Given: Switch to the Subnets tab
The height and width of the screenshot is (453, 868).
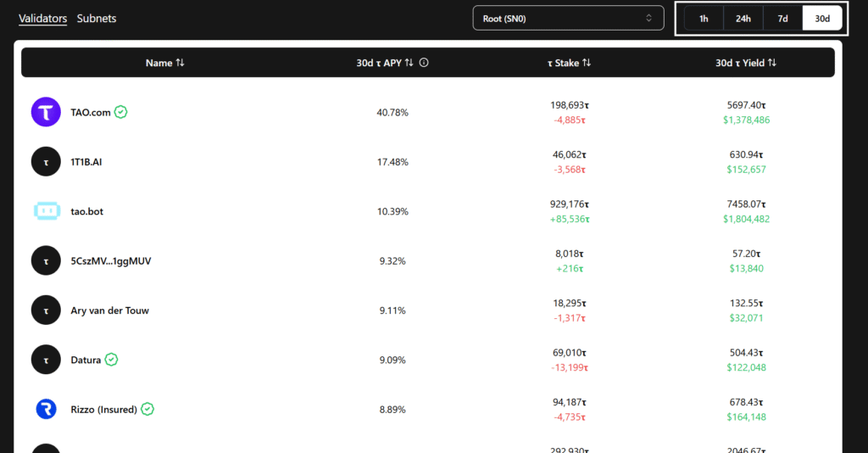Looking at the screenshot, I should 97,19.
